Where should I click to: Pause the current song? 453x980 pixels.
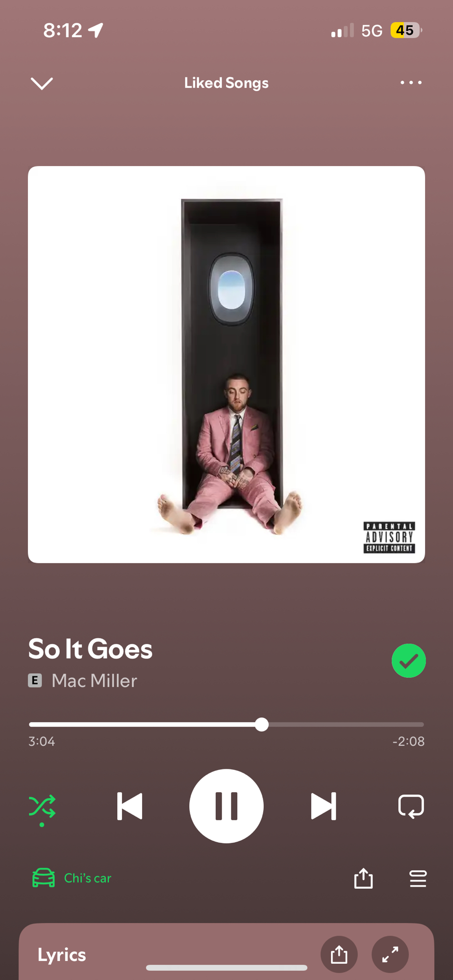pyautogui.click(x=226, y=806)
